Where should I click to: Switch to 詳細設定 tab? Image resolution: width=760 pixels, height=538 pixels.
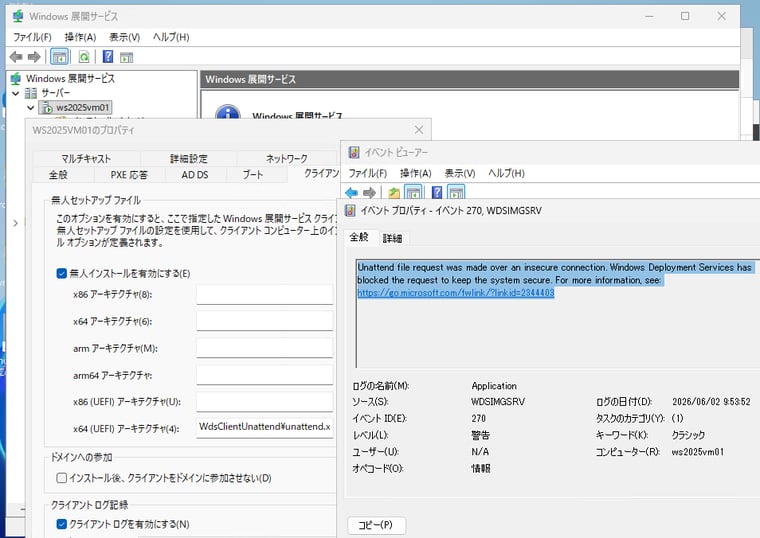tap(189, 158)
